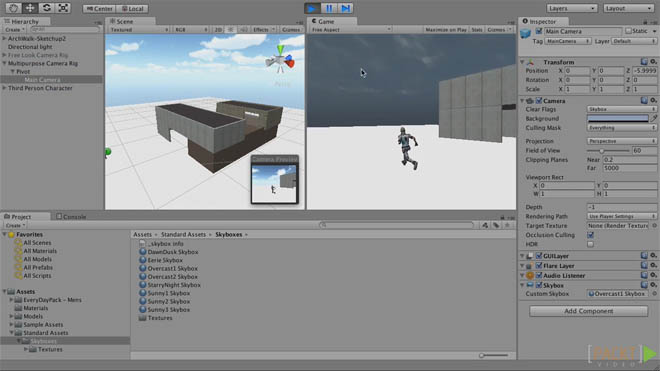Open the Layers dropdown
This screenshot has height=371, width=660.
(572, 8)
